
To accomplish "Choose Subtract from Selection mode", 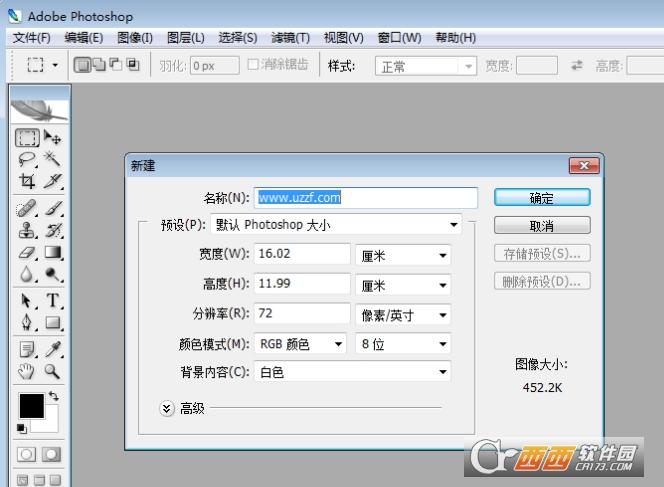I will [x=116, y=65].
